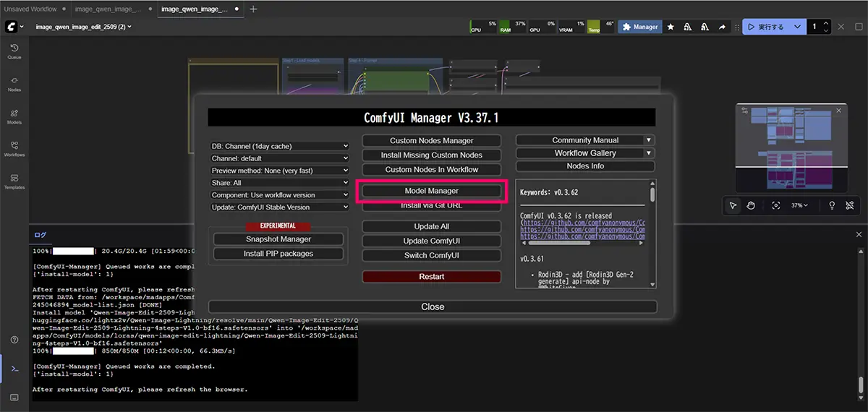Open the Nodes library sidebar icon
Image resolution: width=868 pixels, height=412 pixels.
coord(14,82)
